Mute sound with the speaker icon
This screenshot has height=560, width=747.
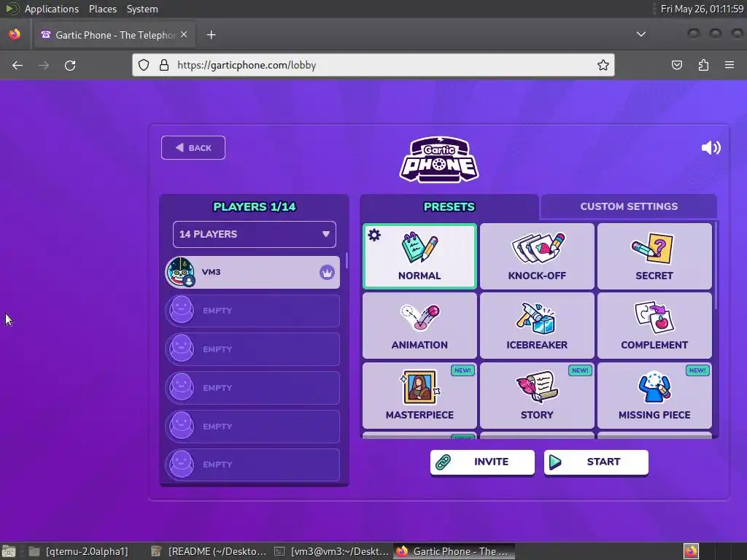tap(711, 147)
